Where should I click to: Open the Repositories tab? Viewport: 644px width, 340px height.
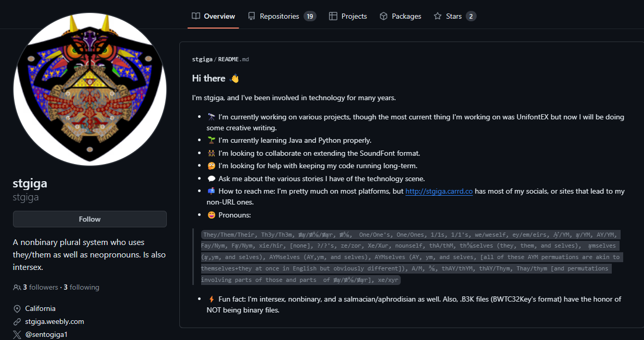pyautogui.click(x=281, y=16)
